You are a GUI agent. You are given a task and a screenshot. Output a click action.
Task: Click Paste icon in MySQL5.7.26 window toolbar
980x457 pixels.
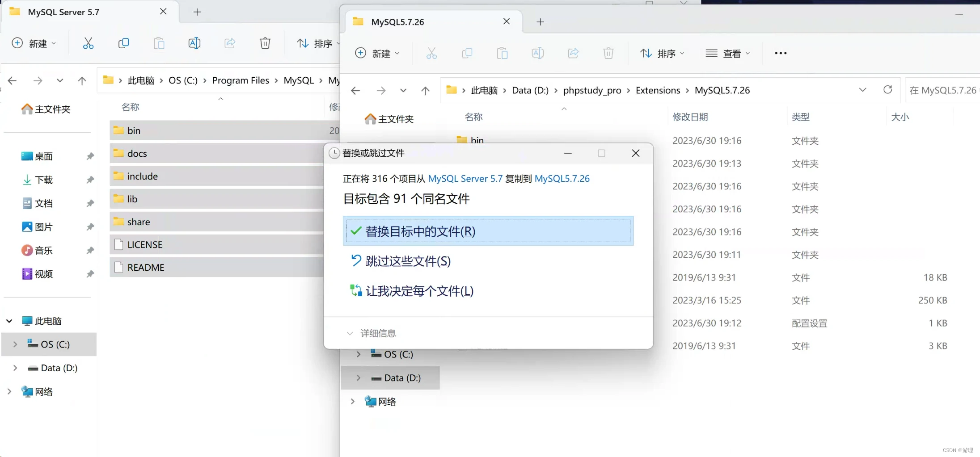pos(502,53)
